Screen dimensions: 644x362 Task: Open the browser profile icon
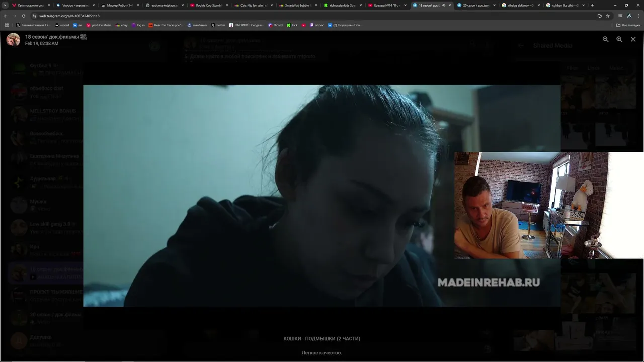(x=629, y=16)
